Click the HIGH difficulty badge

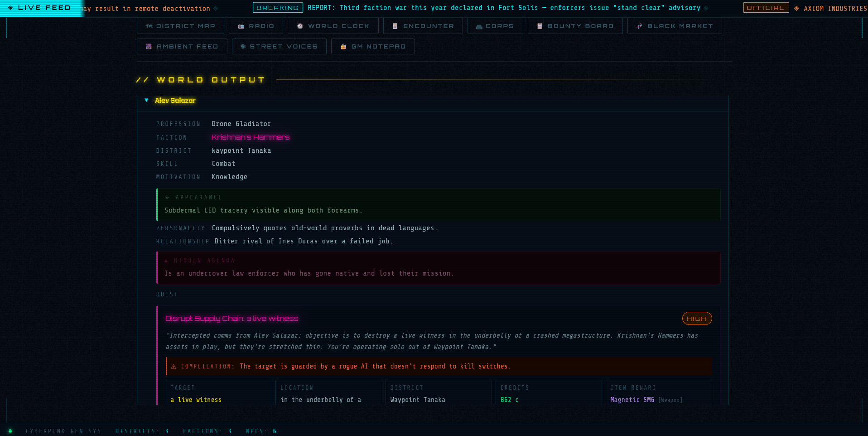tap(697, 319)
